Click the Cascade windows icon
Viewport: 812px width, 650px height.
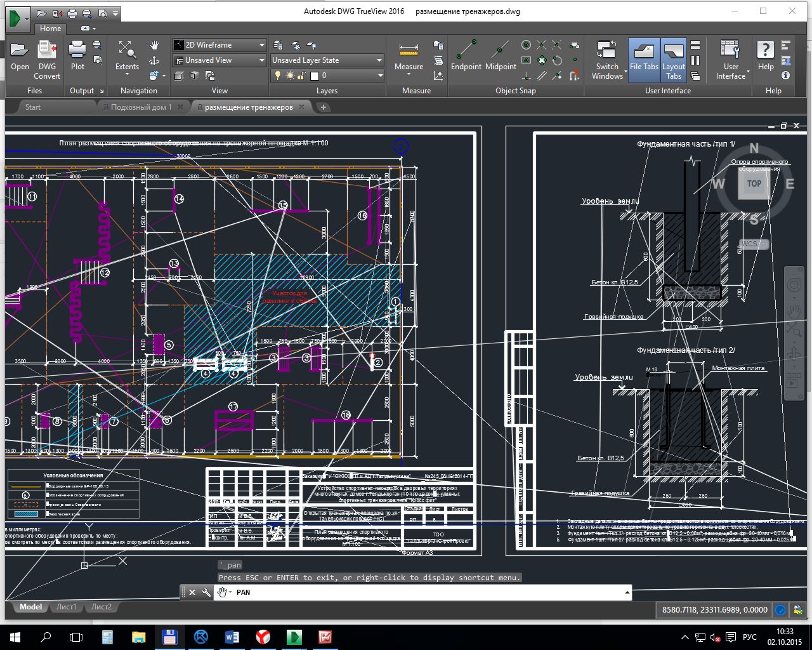click(695, 76)
